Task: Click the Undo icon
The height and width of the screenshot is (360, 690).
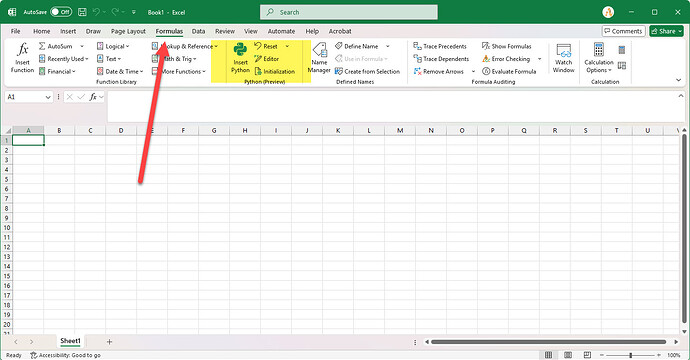Action: point(96,12)
